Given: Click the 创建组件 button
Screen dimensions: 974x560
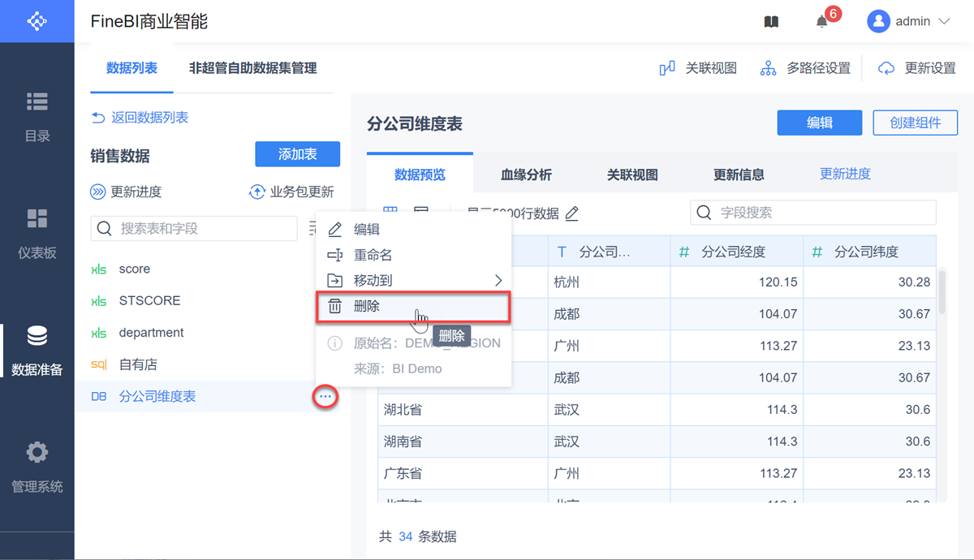Looking at the screenshot, I should click(x=915, y=123).
